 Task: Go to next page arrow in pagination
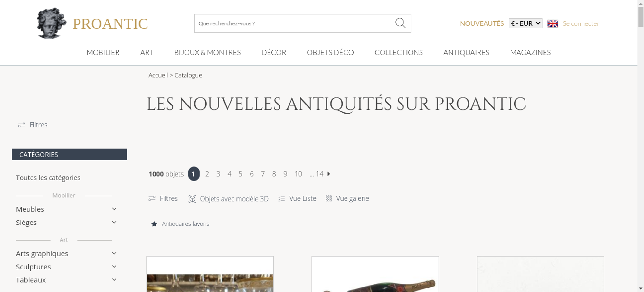click(329, 174)
